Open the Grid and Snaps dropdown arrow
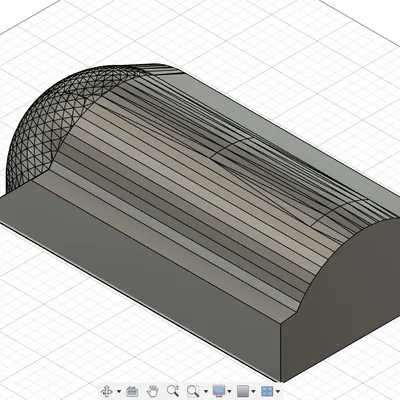Image resolution: width=400 pixels, height=400 pixels. point(254,391)
